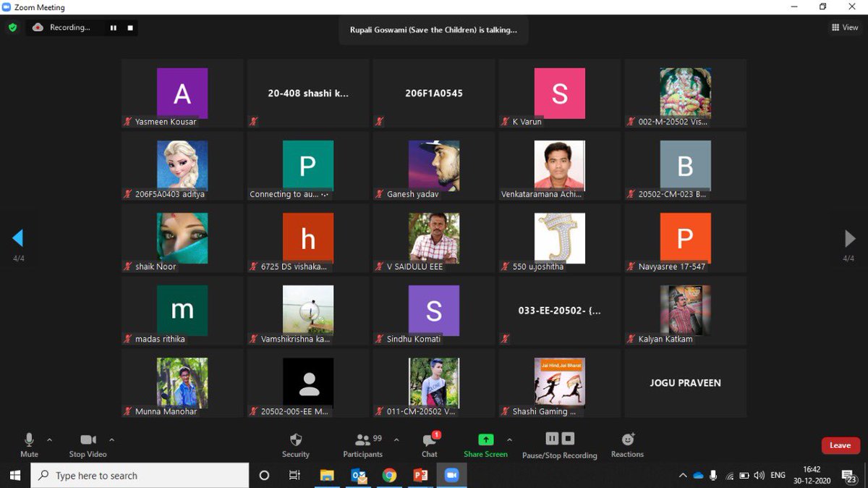Select V SAIDULU EEE tile
Image resolution: width=868 pixels, height=488 pixels.
pos(434,238)
